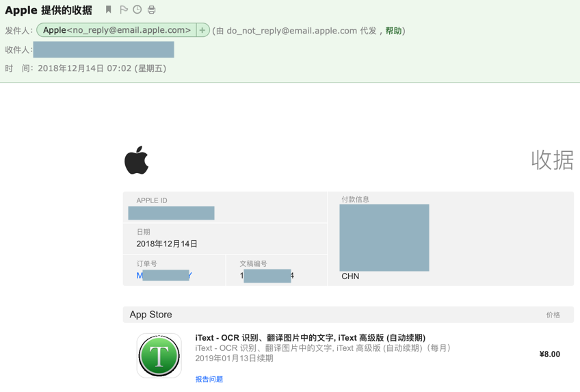580x392 pixels.
Task: Open the 帮助 help link
Action: 393,31
